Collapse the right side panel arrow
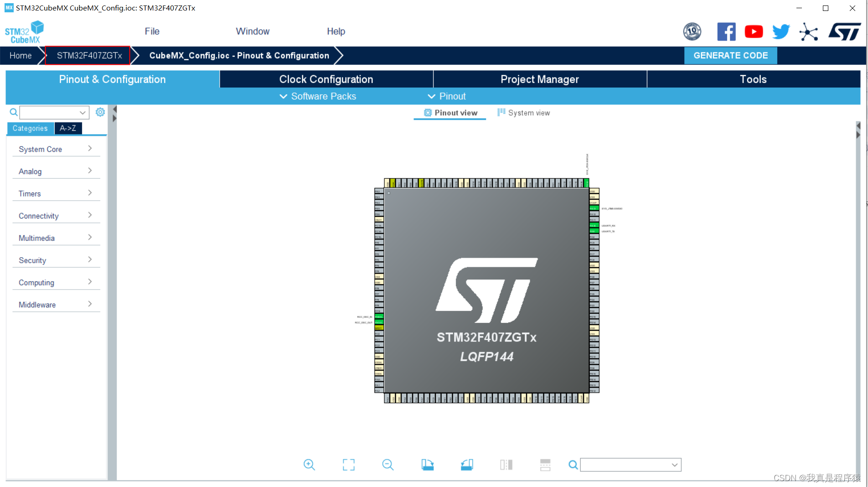The image size is (868, 487). pyautogui.click(x=858, y=135)
